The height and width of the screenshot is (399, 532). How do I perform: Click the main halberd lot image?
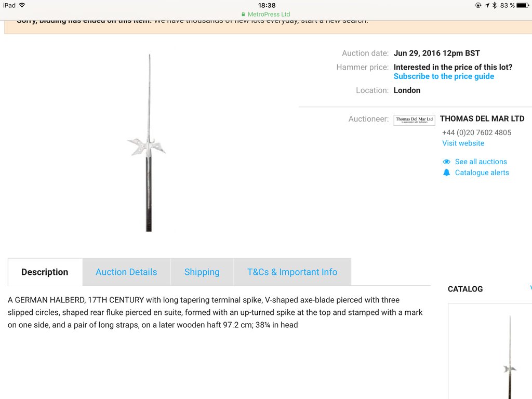pyautogui.click(x=148, y=143)
